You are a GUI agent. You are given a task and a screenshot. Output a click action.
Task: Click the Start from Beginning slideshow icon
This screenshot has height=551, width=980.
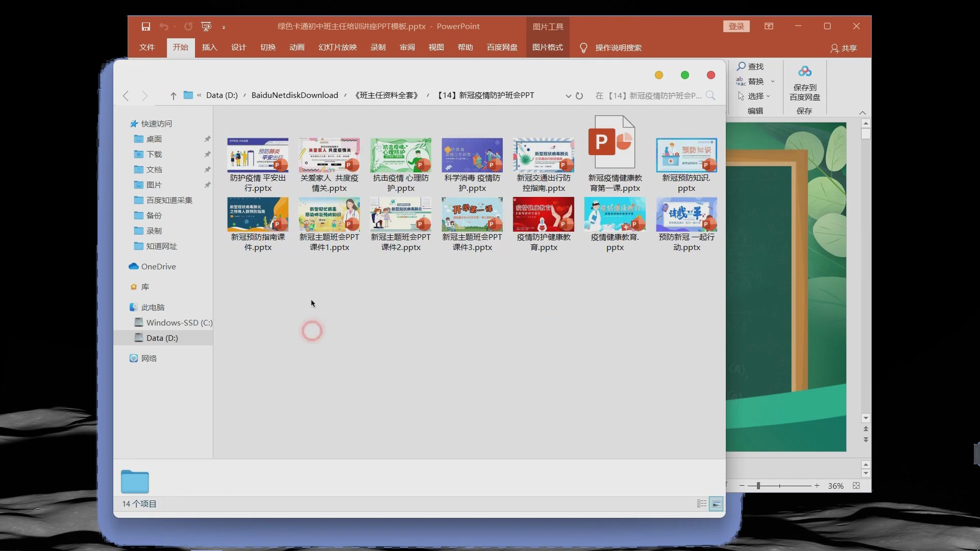pos(206,27)
